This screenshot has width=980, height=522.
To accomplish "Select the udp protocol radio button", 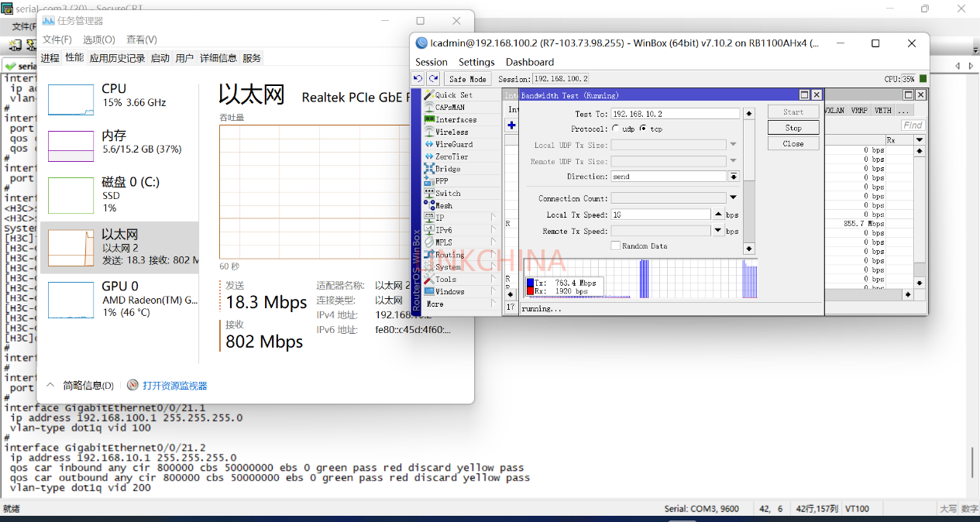I will (616, 129).
